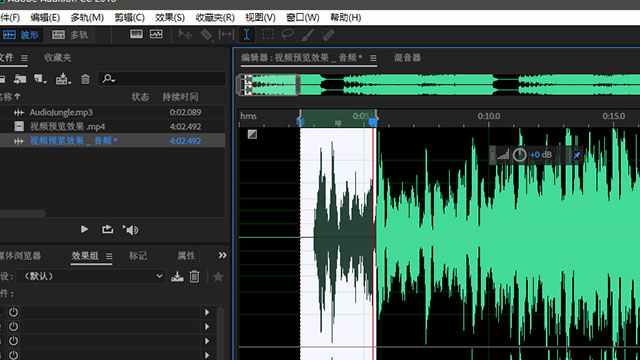
Task: Open the 视图(V) menu
Action: [260, 18]
